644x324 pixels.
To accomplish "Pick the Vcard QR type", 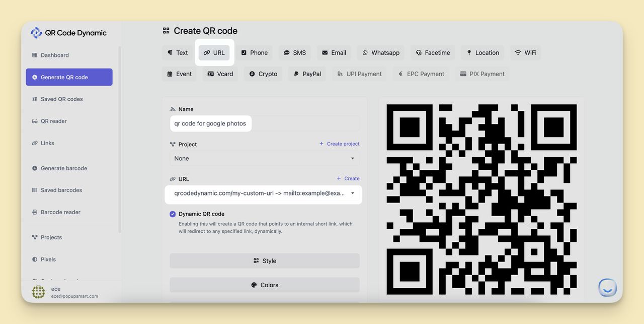I will (220, 74).
